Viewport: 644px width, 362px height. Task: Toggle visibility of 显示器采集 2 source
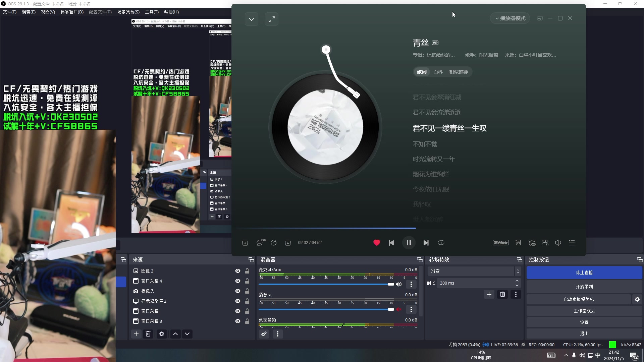tap(237, 301)
